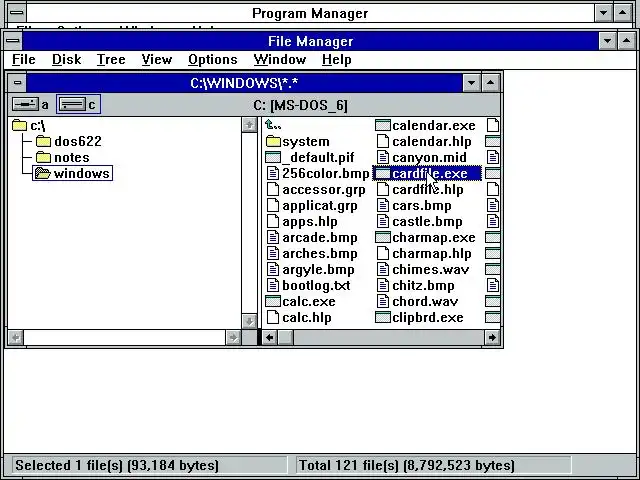Click the calendar.exe program icon
Screen dimensions: 640x480
click(382, 125)
